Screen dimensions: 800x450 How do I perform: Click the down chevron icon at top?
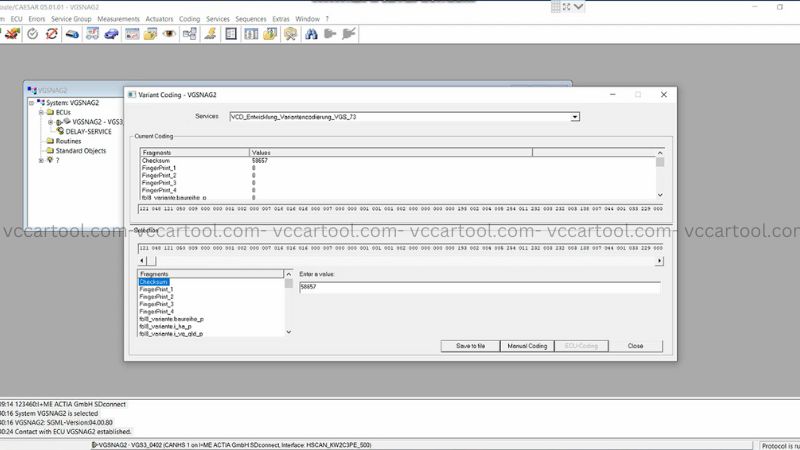coord(578,7)
